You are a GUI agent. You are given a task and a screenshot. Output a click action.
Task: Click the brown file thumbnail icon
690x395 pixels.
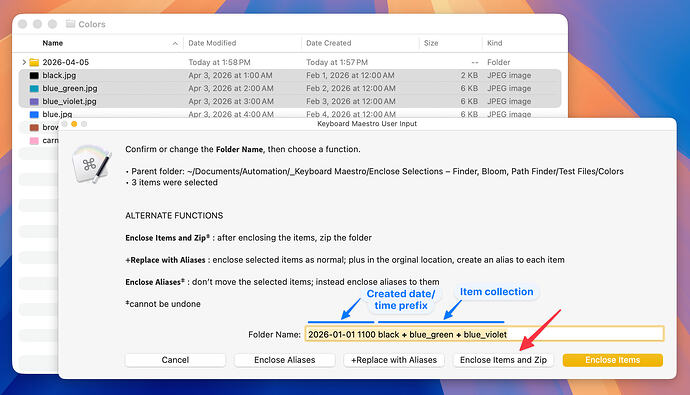point(34,128)
